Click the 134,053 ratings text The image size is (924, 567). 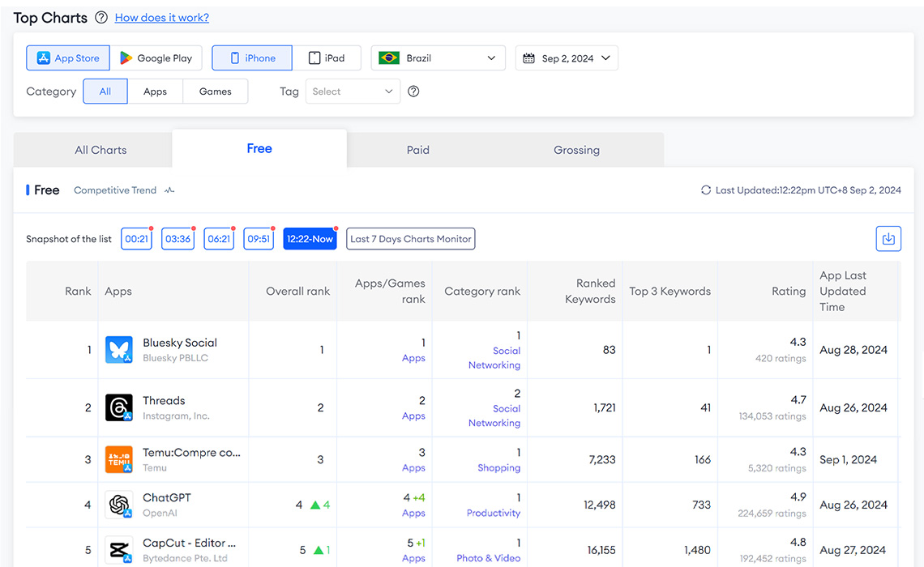[772, 416]
